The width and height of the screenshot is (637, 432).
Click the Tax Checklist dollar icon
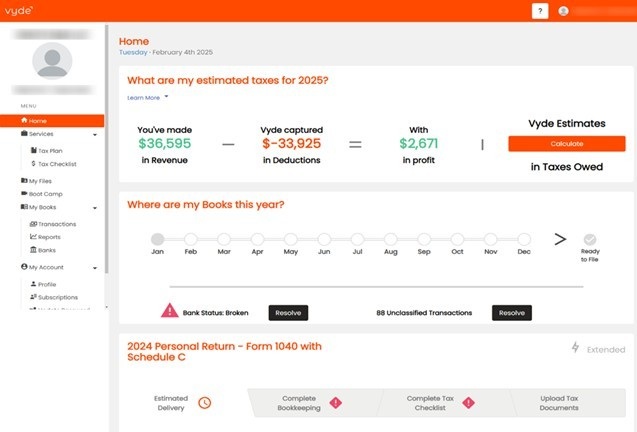coord(33,163)
